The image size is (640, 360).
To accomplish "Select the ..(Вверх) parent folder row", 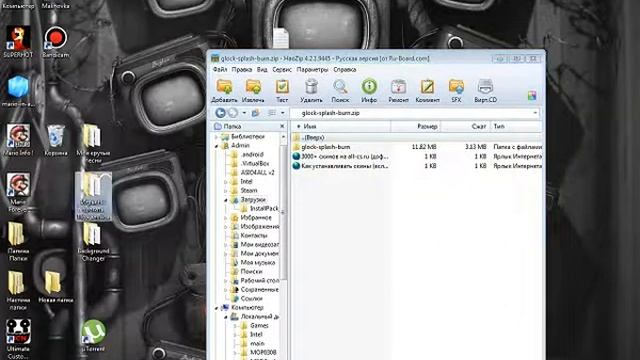I will coord(417,138).
